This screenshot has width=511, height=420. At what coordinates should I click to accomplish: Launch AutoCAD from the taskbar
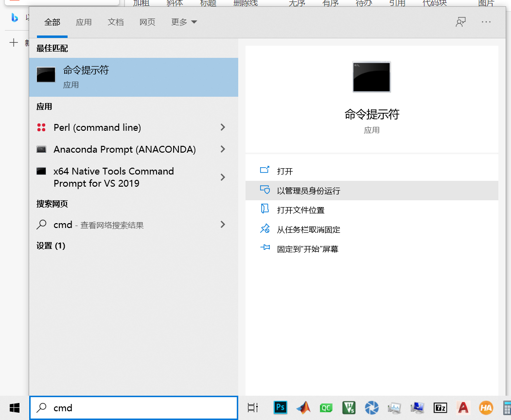(463, 408)
